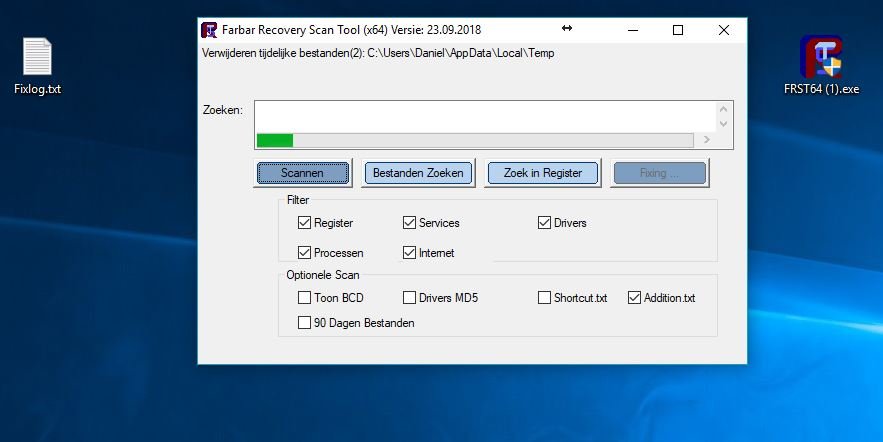
Task: Enable the Shortcut.txt option
Action: tap(544, 297)
